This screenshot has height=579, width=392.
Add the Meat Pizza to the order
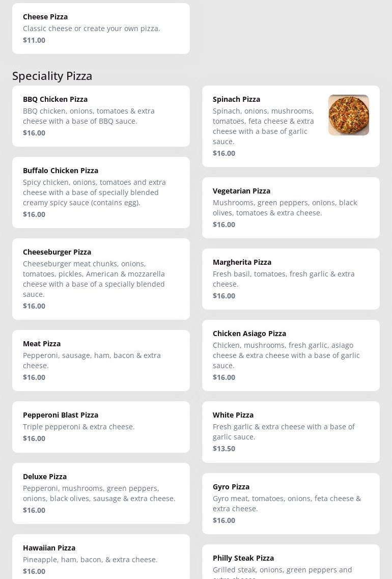point(101,361)
